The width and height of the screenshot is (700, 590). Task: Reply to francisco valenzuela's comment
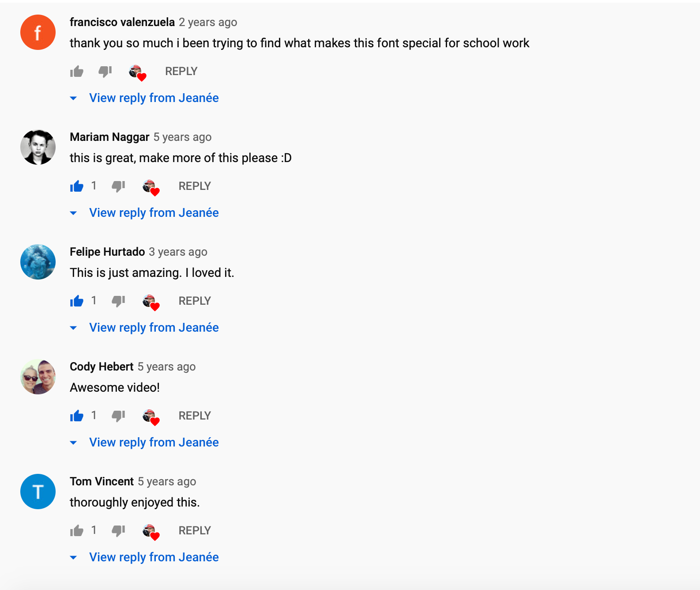(x=181, y=72)
